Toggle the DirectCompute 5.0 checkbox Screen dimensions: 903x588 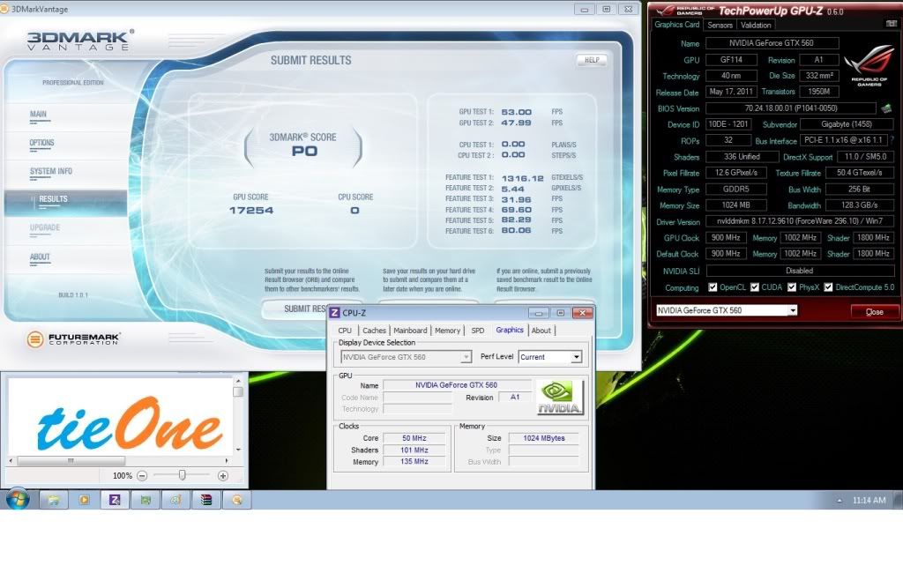coord(828,287)
